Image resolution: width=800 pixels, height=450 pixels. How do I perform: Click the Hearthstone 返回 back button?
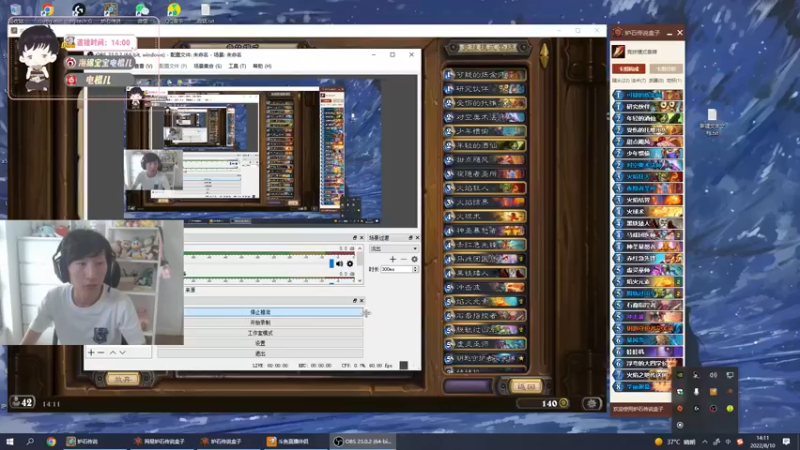pos(526,386)
